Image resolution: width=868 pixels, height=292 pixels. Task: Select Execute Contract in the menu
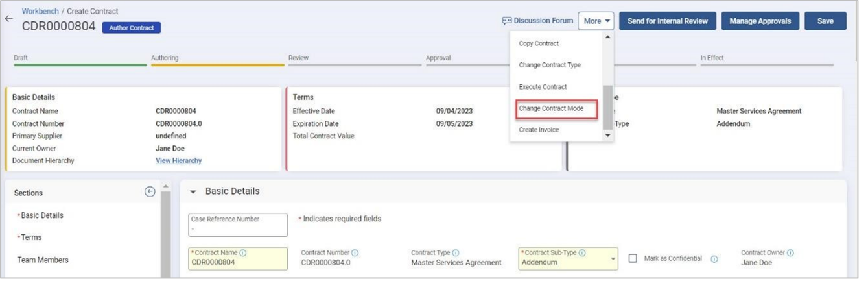tap(543, 87)
